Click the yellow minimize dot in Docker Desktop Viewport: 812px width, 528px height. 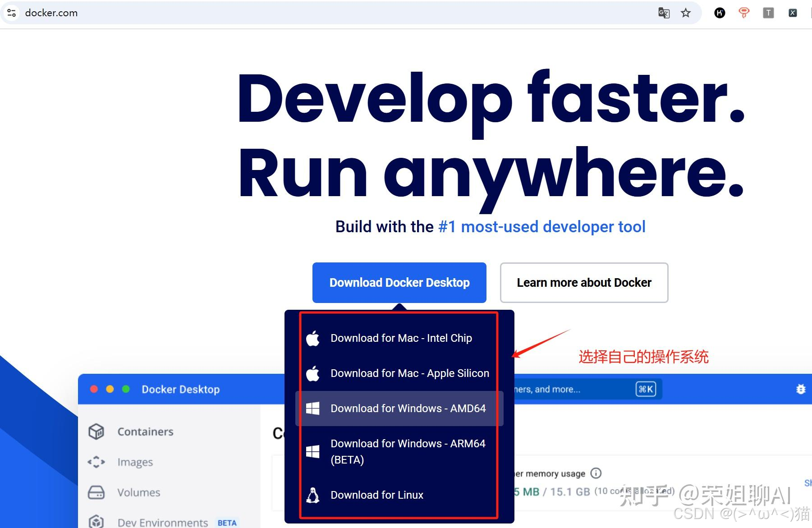tap(110, 389)
